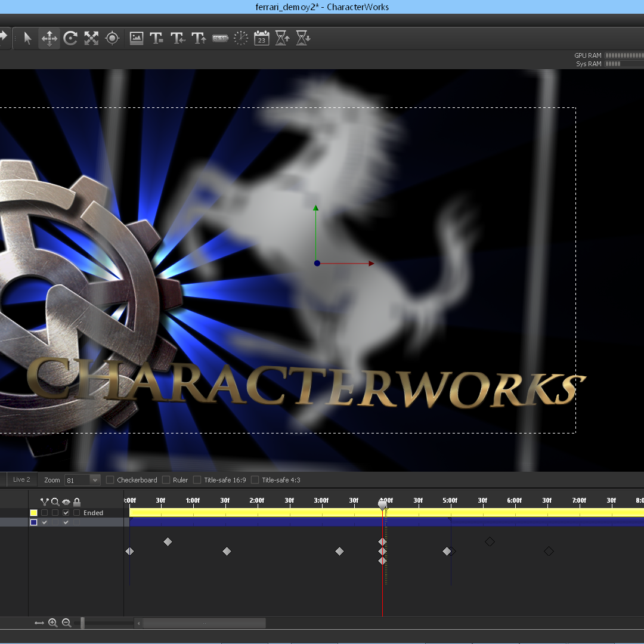Click the anchor point target tool

click(x=112, y=38)
